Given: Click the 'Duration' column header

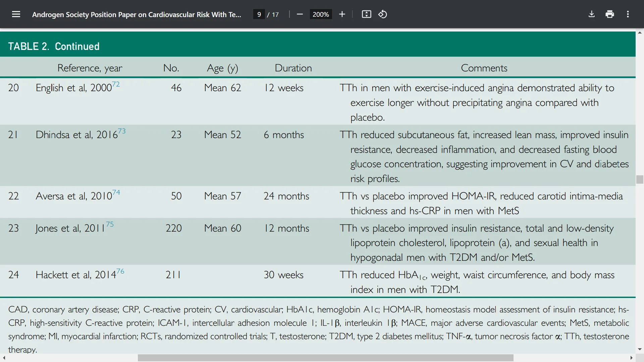Looking at the screenshot, I should tap(293, 68).
